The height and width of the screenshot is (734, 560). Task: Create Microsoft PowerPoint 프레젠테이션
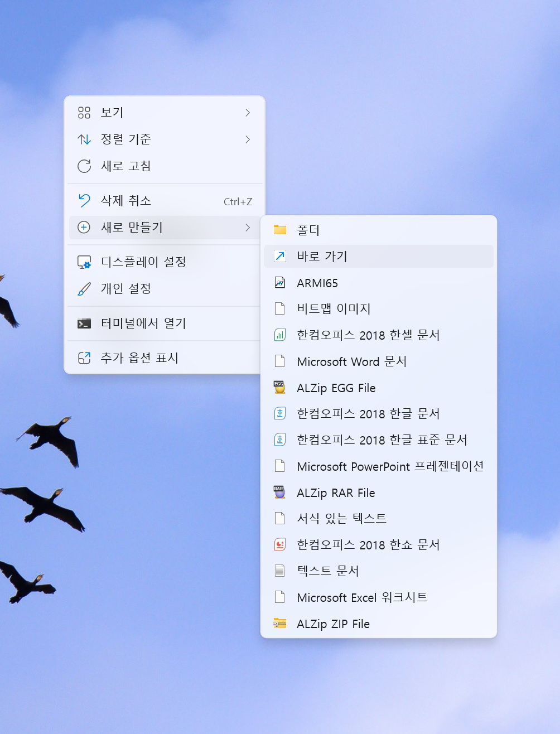point(379,466)
